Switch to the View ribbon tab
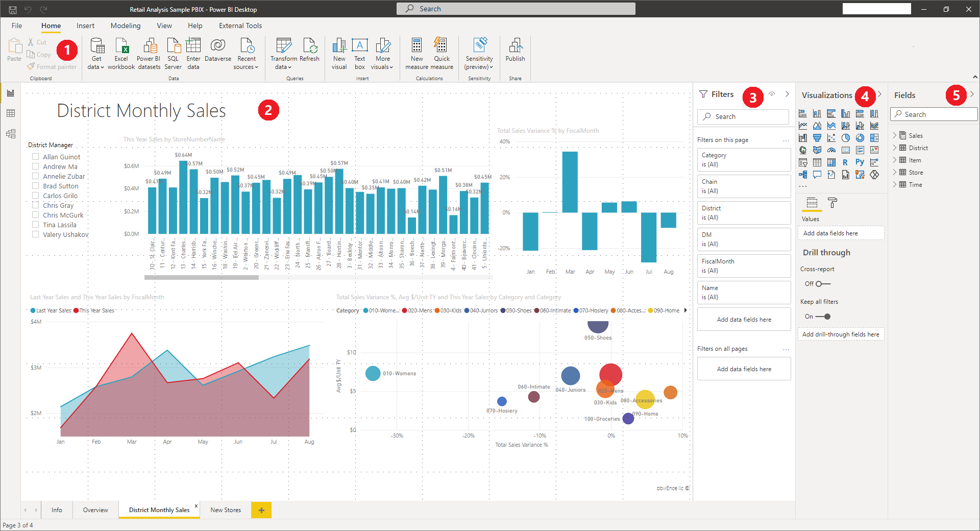This screenshot has height=531, width=980. (x=164, y=26)
